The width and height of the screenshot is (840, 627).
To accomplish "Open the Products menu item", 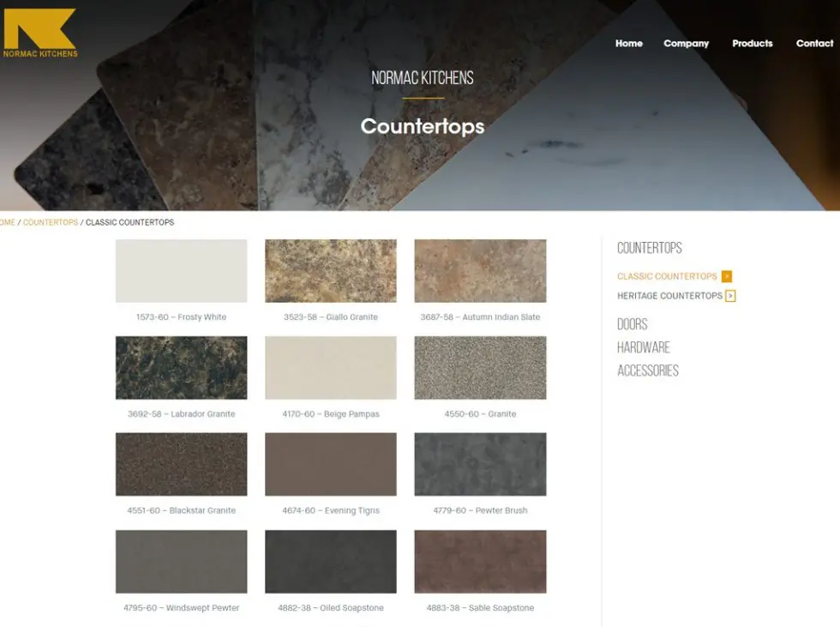I will click(x=753, y=44).
